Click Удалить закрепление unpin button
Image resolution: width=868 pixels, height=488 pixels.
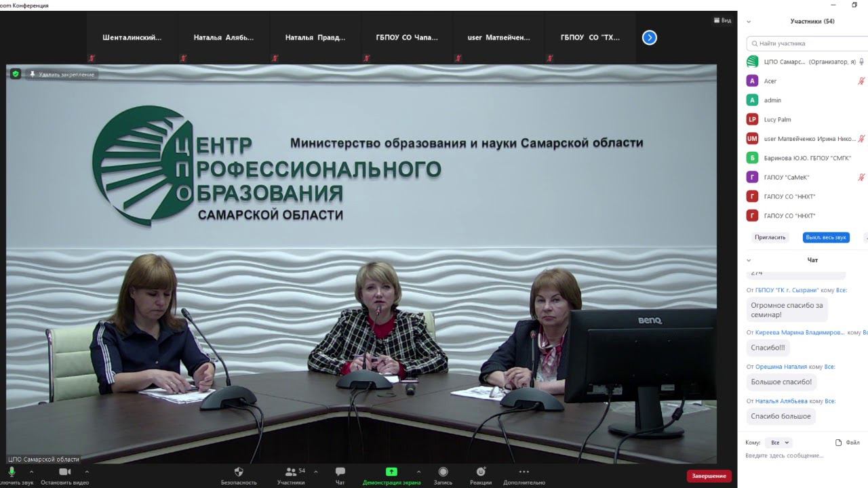(62, 74)
